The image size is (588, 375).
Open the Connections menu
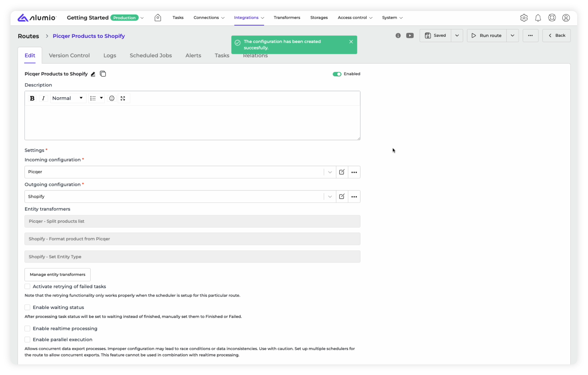[x=209, y=17]
